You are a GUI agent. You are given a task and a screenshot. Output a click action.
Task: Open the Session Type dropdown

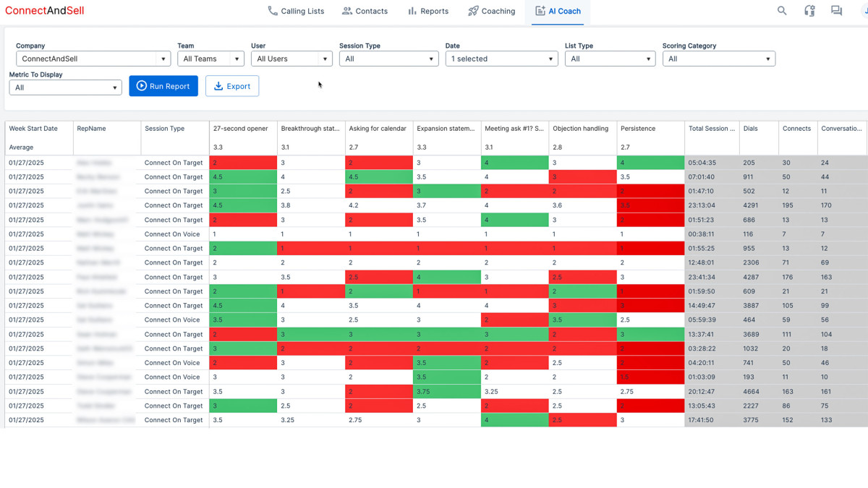pyautogui.click(x=388, y=59)
